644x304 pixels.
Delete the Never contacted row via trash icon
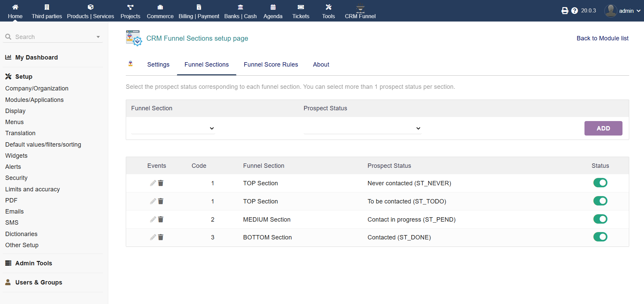(161, 183)
